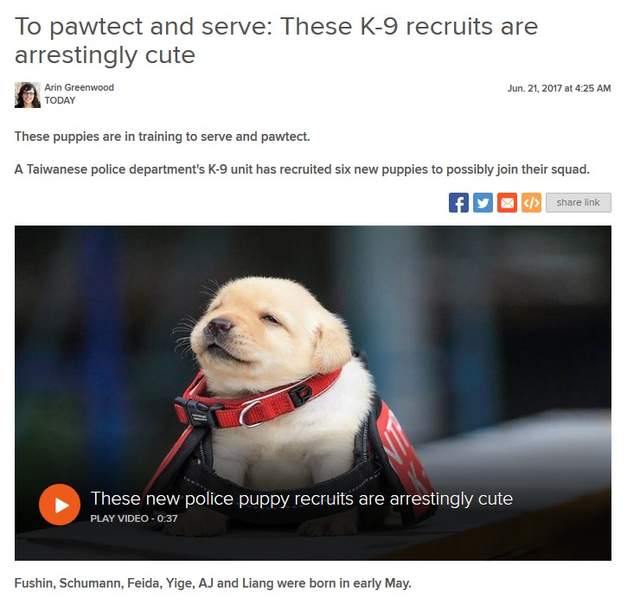Image resolution: width=640 pixels, height=610 pixels.
Task: Play the police puppy video
Action: (x=60, y=505)
